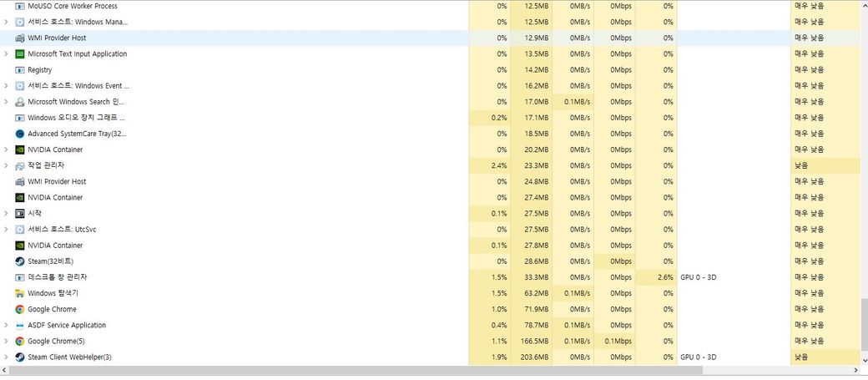Click the Microsoft Text Input Application icon

(x=20, y=54)
